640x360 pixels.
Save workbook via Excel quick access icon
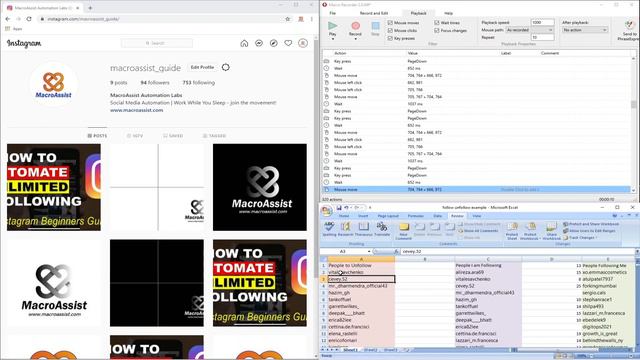(339, 208)
